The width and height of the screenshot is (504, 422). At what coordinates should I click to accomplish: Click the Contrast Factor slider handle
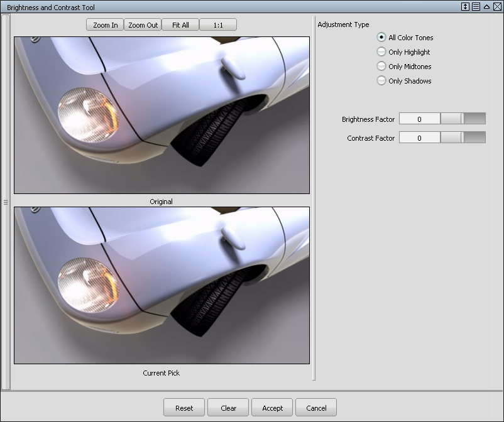click(463, 137)
